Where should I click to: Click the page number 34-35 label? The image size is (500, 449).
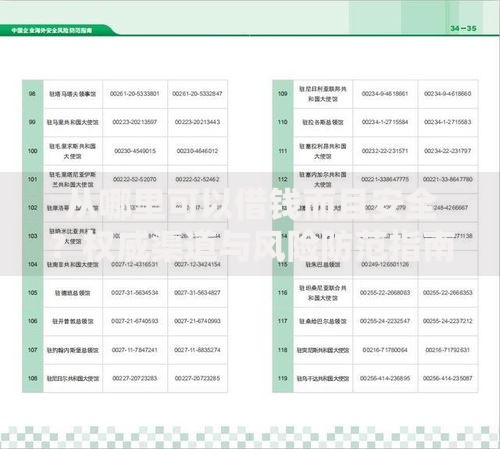(463, 28)
